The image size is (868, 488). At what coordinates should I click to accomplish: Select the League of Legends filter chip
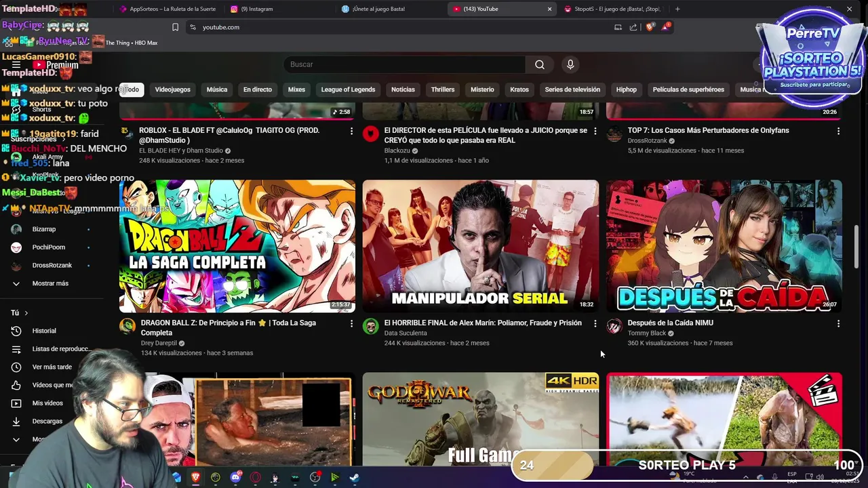[x=348, y=89]
